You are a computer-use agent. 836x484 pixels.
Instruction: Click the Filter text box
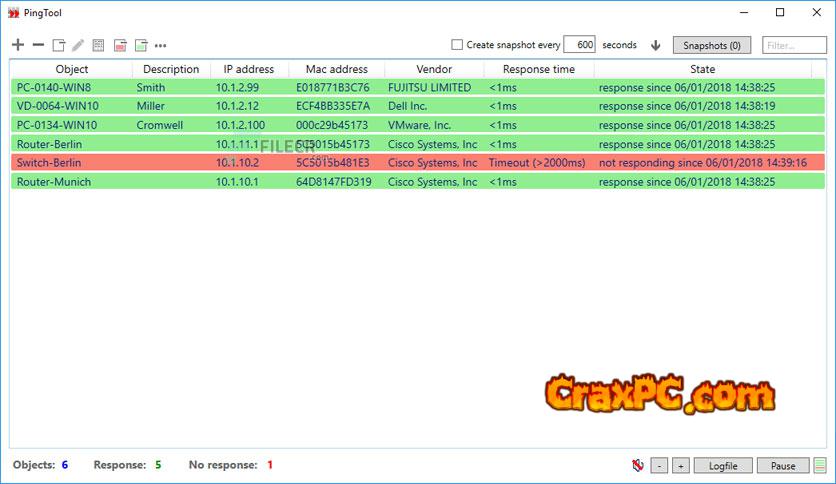click(x=794, y=45)
